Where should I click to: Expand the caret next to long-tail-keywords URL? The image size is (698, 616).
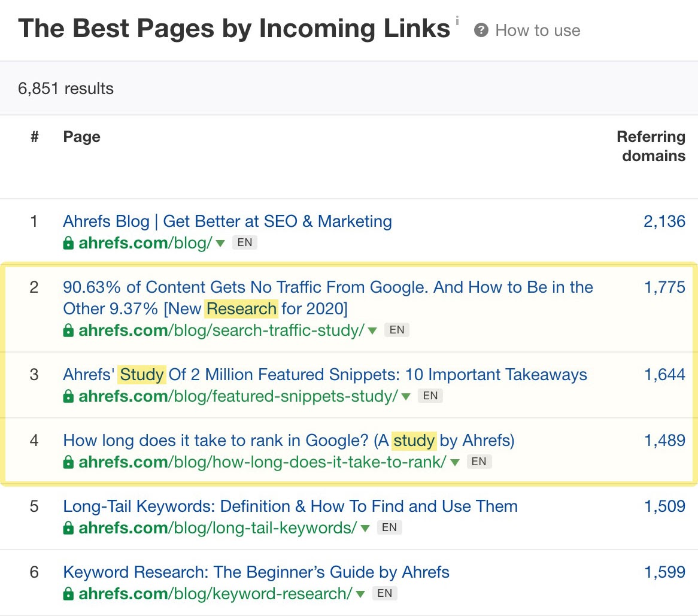tap(366, 528)
